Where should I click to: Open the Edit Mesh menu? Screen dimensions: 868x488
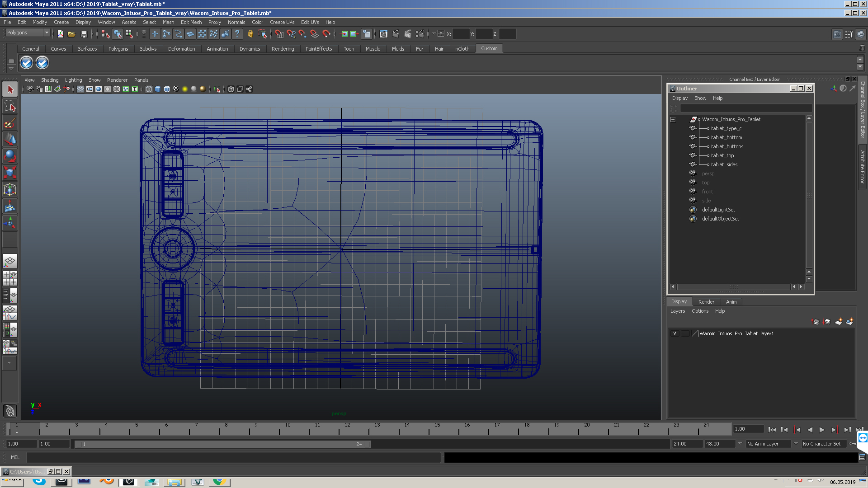tap(191, 22)
